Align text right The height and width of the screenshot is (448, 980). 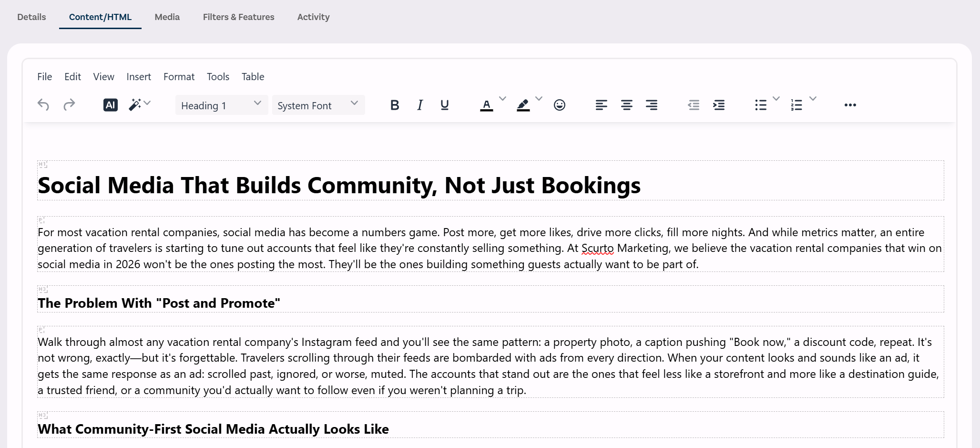[x=652, y=105]
